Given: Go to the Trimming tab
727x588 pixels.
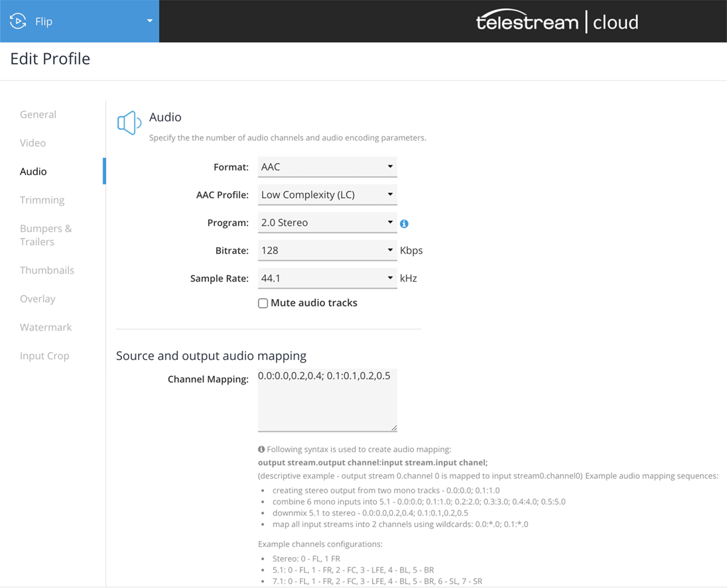Looking at the screenshot, I should click(x=42, y=200).
